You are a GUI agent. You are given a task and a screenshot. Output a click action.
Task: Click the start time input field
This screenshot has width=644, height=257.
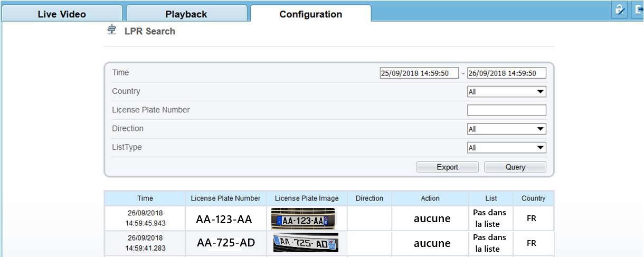tap(419, 73)
